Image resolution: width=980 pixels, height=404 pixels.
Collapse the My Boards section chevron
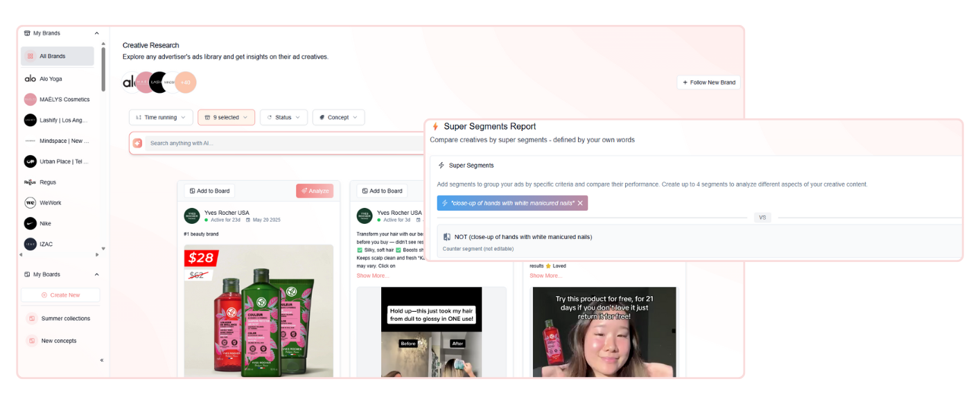[96, 274]
